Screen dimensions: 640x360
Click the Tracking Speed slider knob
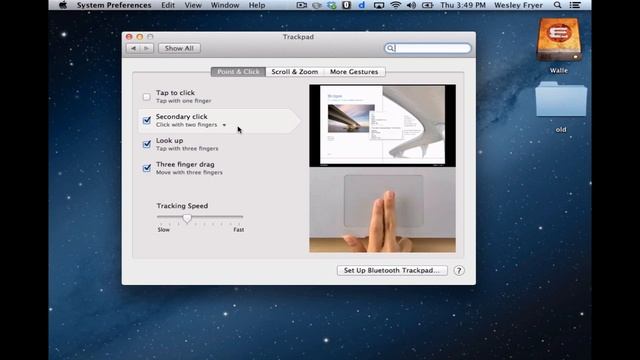pos(187,218)
